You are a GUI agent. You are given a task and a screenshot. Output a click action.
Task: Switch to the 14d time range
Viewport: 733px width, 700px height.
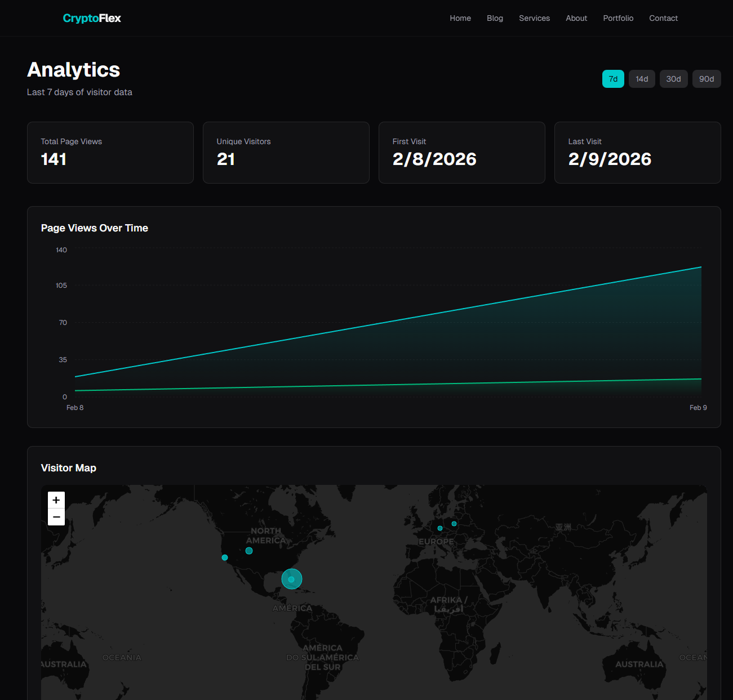(642, 79)
